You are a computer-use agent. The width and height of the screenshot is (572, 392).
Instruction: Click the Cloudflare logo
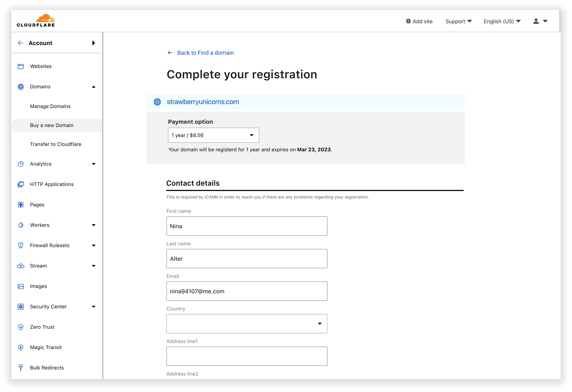pos(36,21)
